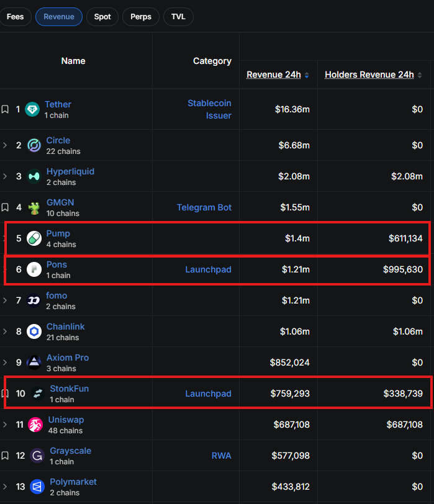Image resolution: width=434 pixels, height=504 pixels.
Task: Click the Chainlink hexagon logo
Action: (34, 331)
